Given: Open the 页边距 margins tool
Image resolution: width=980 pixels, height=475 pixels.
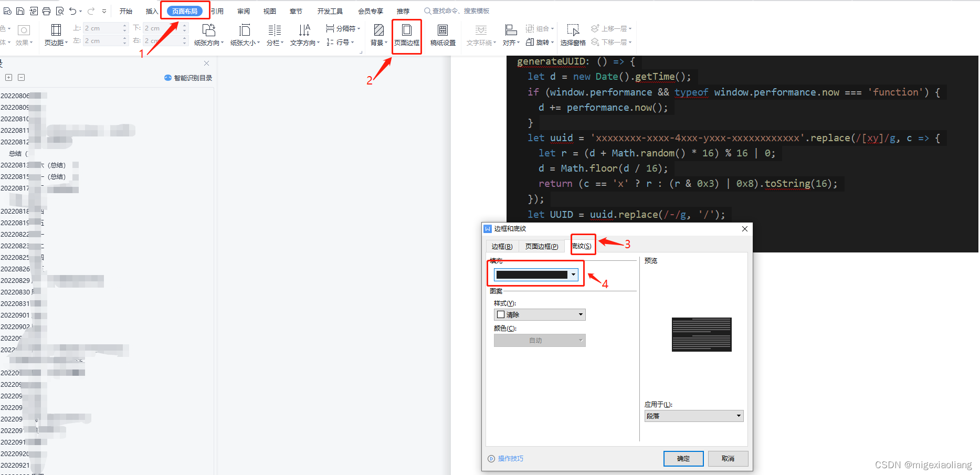Looking at the screenshot, I should [x=56, y=35].
